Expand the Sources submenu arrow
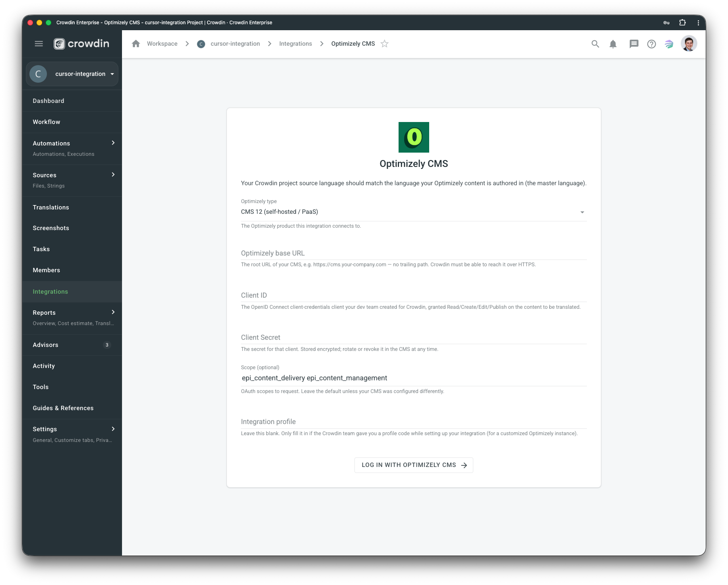The height and width of the screenshot is (585, 728). coord(113,175)
